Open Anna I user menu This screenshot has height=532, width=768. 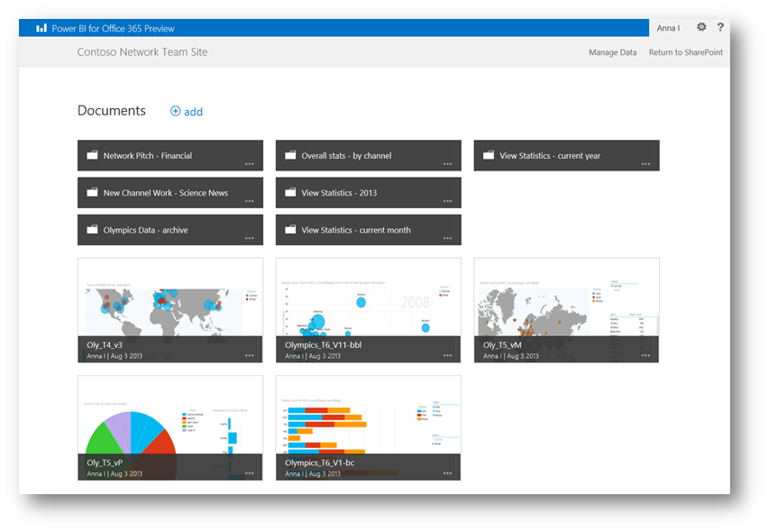point(668,28)
